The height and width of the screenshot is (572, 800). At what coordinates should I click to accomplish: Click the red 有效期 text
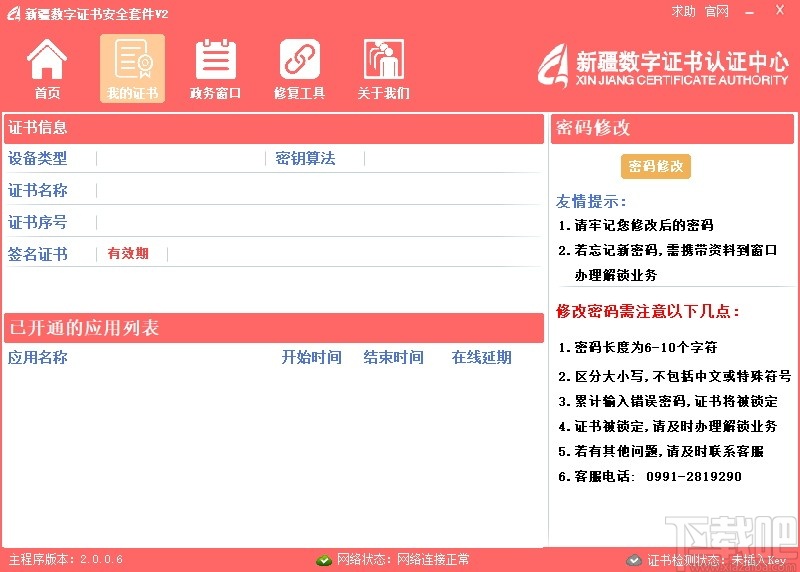click(x=128, y=253)
